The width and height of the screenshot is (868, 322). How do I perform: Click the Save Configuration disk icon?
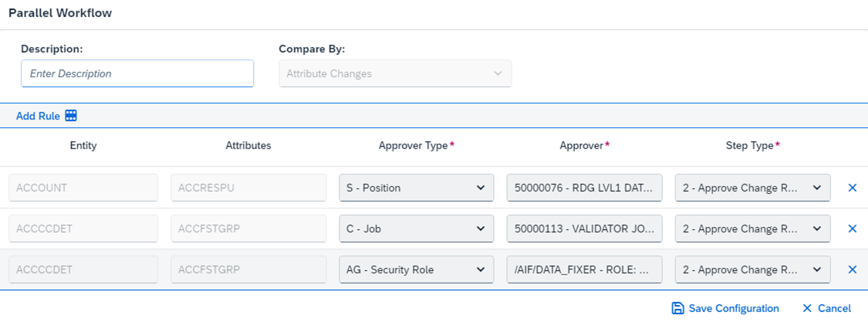[677, 308]
